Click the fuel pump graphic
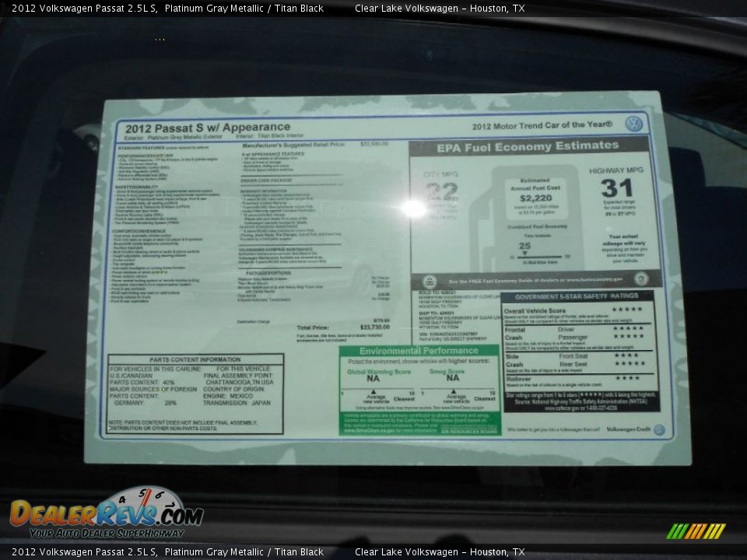This screenshot has height=560, width=747. [528, 218]
